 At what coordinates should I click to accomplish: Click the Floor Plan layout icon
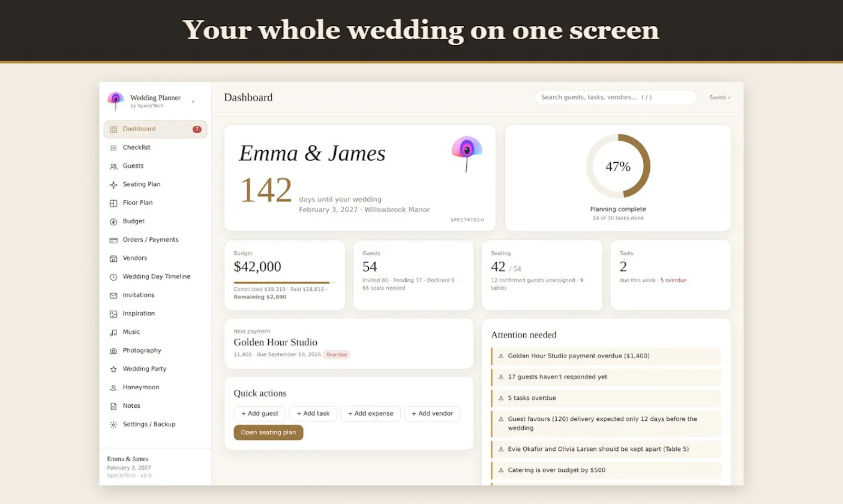(113, 203)
